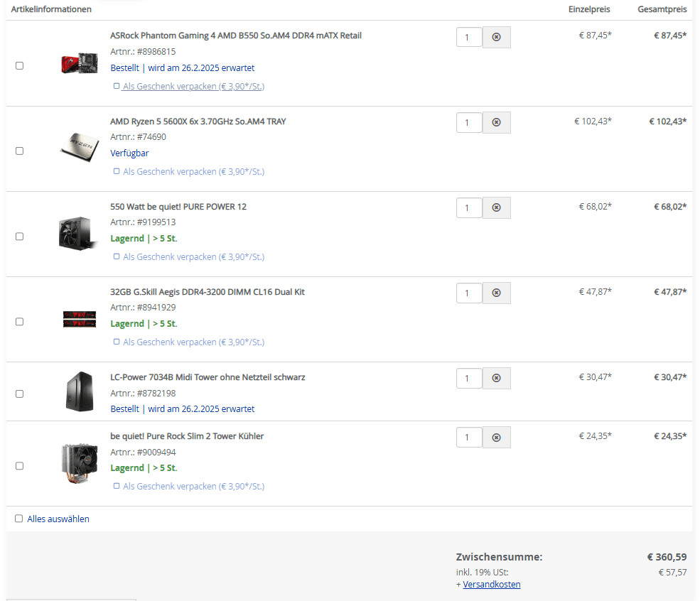Click the Einzelpreis column header
700x601 pixels.
tap(589, 9)
